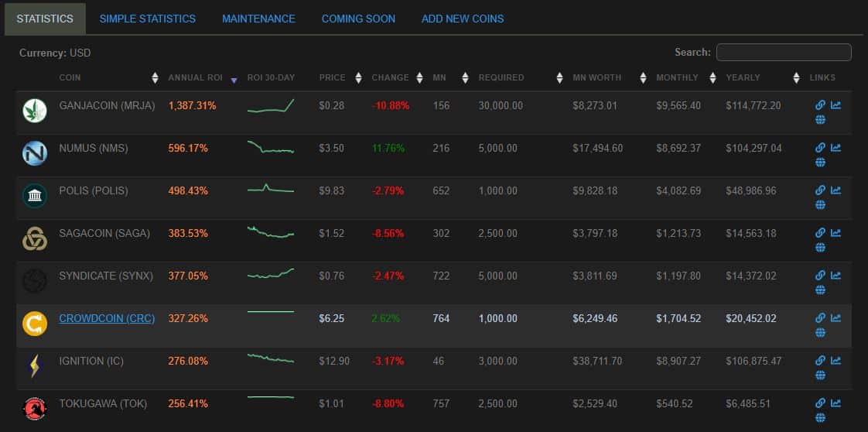Click the Polis building logo

pos(35,196)
